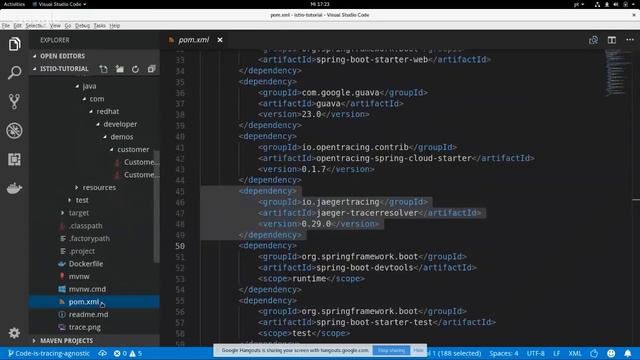The height and width of the screenshot is (360, 640).
Task: Open the Debug menu
Action: click(82, 26)
